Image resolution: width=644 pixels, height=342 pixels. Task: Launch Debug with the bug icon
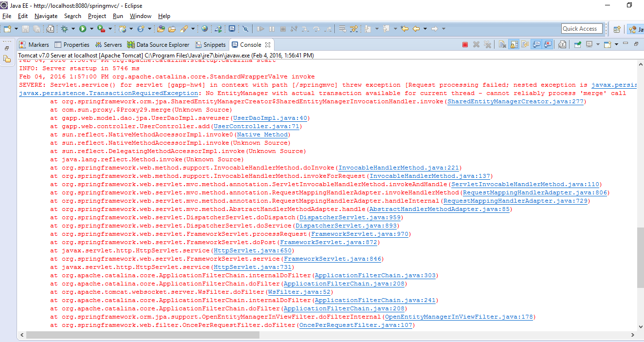64,29
